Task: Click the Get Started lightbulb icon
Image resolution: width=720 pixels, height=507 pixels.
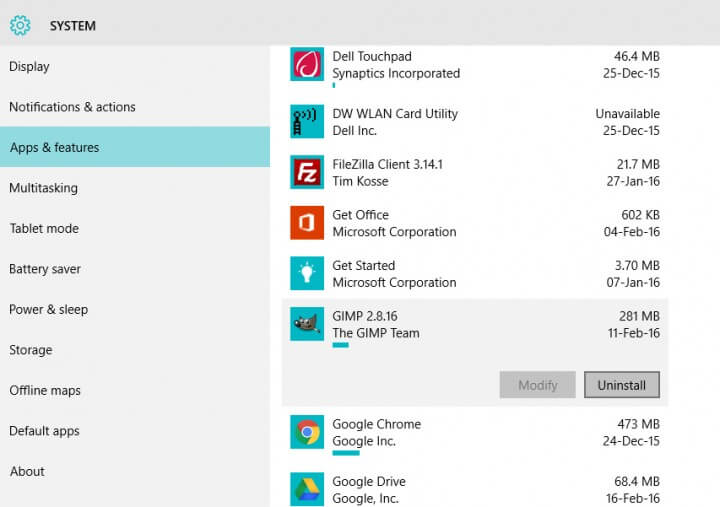Action: click(x=307, y=273)
